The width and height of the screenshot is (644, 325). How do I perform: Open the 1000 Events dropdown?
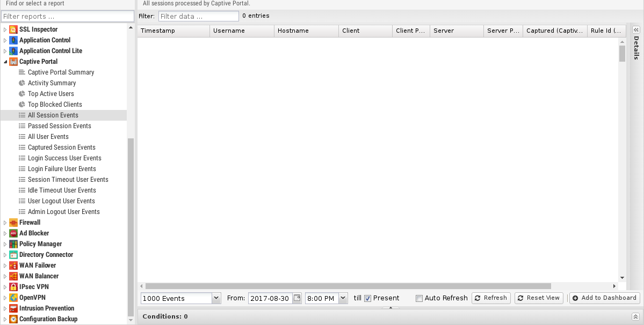point(216,298)
